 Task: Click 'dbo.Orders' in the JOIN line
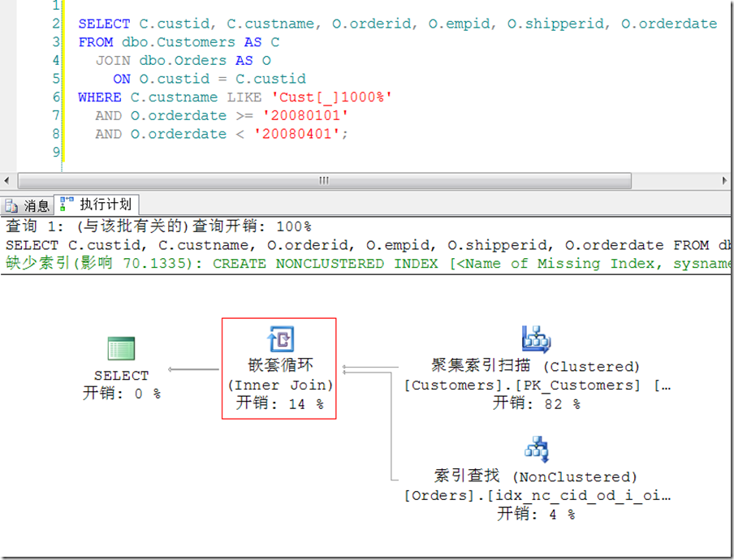(x=183, y=60)
